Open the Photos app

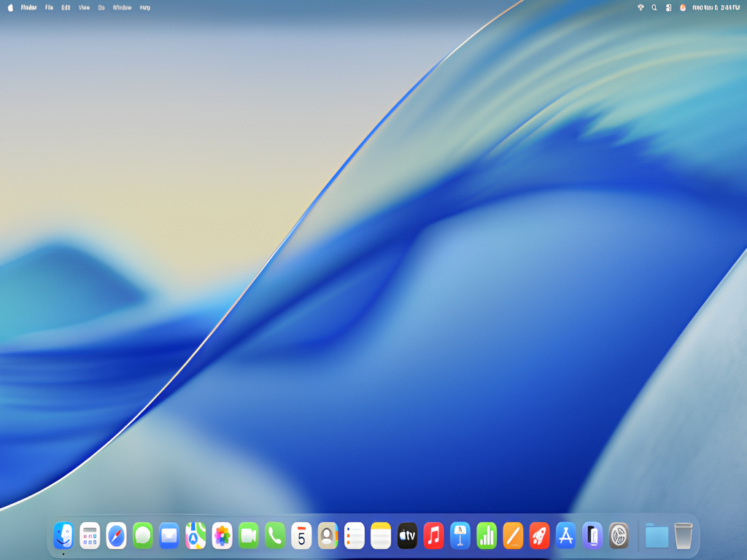[222, 536]
